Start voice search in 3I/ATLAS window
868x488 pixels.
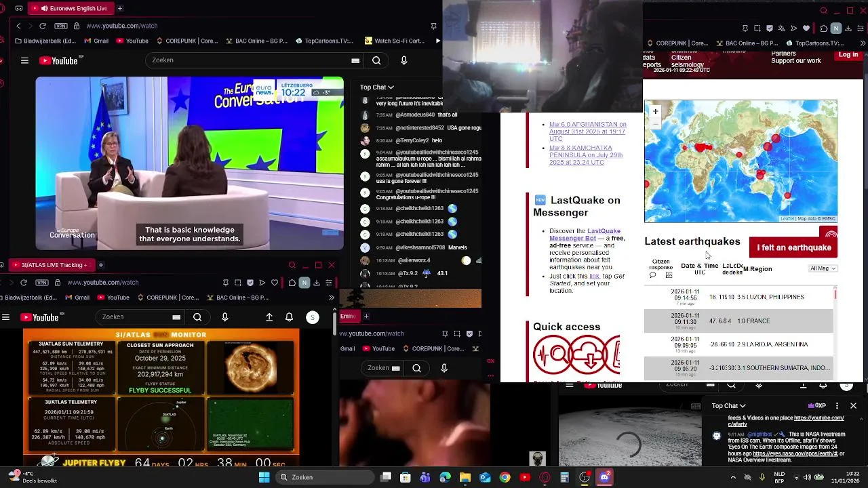point(224,317)
